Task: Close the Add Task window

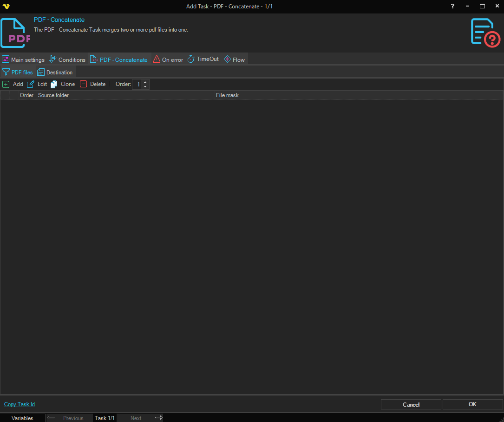Action: [x=497, y=6]
